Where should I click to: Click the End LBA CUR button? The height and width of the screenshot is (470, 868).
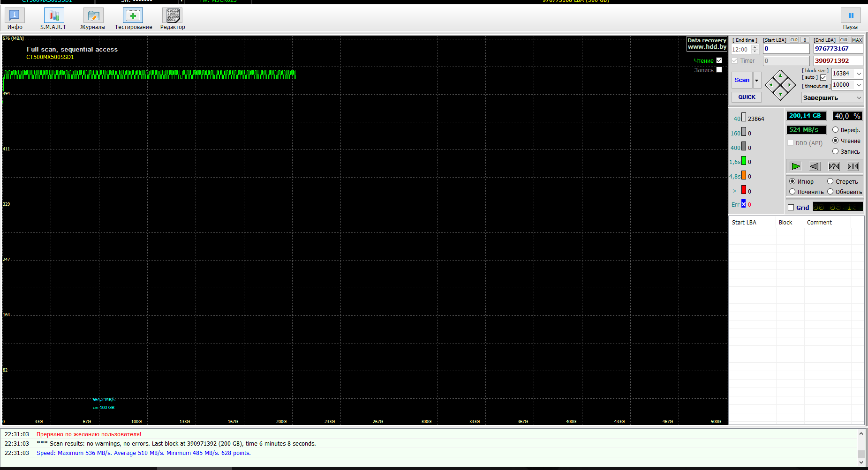[x=844, y=40]
